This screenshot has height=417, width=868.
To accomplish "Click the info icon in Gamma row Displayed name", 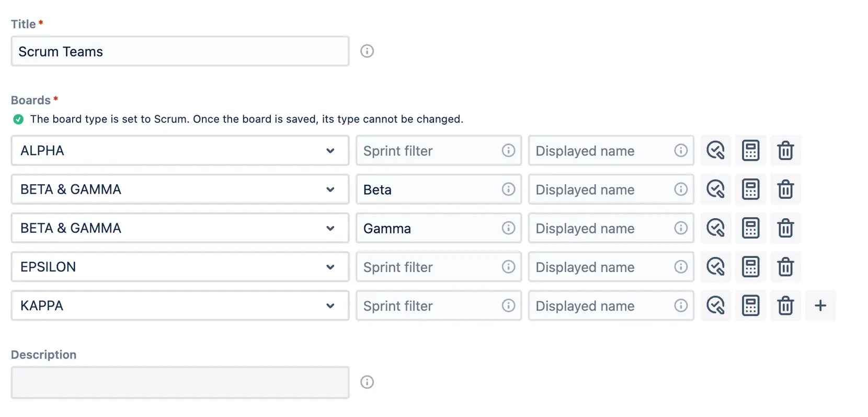I will [681, 228].
